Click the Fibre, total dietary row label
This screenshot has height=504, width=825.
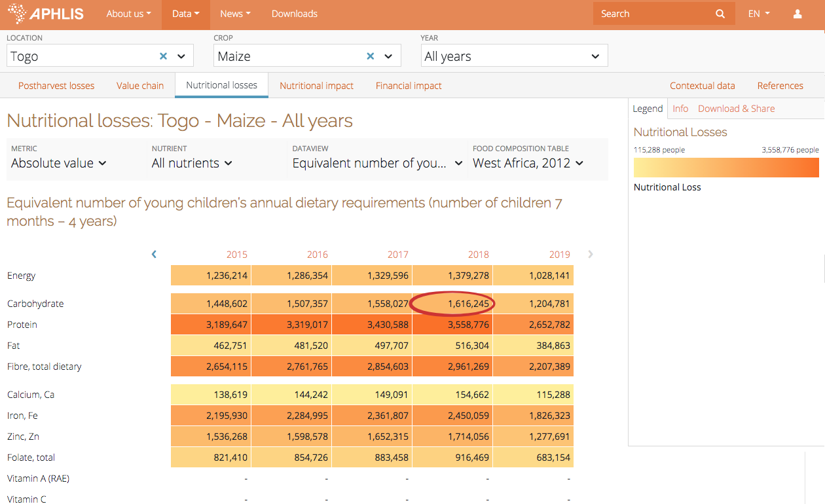pos(45,367)
